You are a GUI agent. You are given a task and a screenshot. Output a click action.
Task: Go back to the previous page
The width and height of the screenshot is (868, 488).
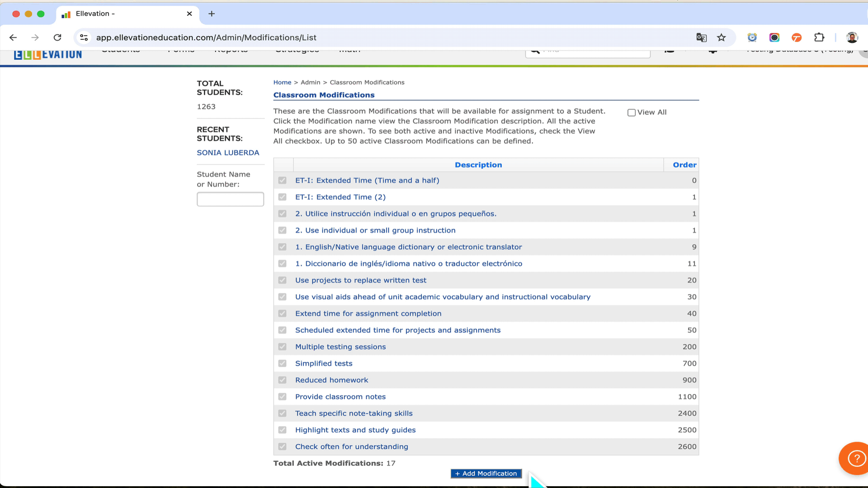click(x=13, y=38)
